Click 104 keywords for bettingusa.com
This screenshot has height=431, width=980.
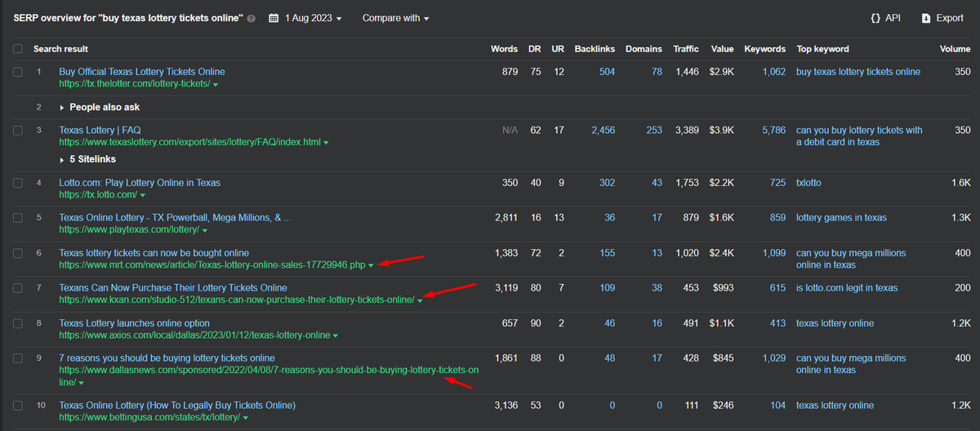[778, 406]
